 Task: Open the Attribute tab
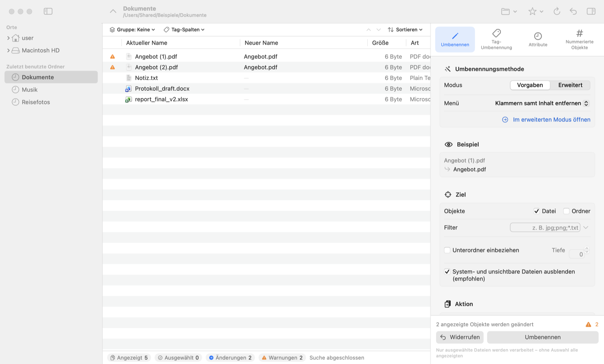538,39
